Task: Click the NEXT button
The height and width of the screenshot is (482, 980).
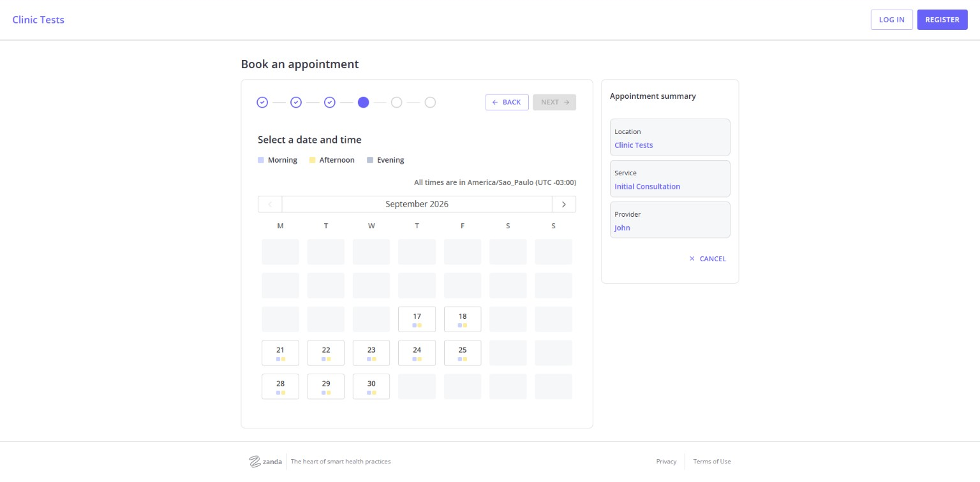Action: (x=554, y=102)
